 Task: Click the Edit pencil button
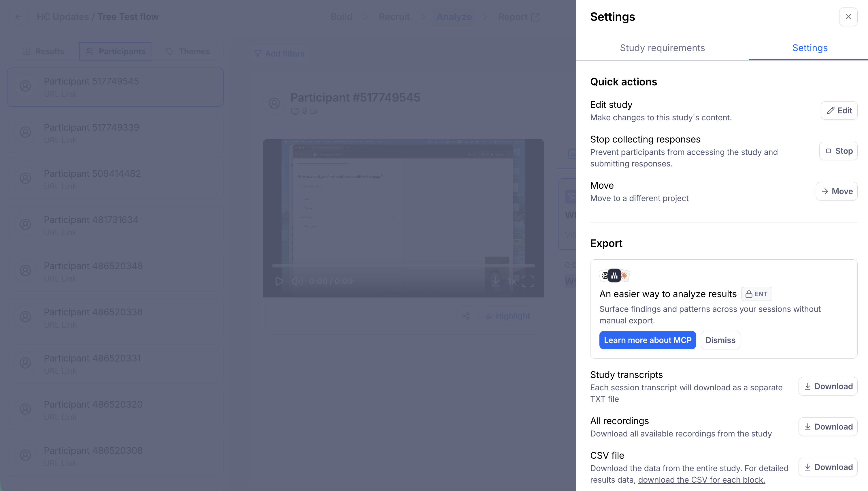coord(839,110)
